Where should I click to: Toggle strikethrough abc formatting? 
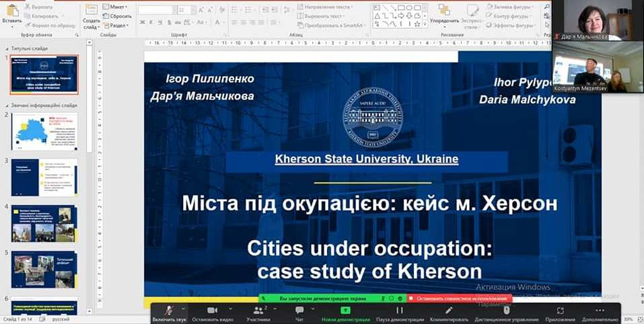click(178, 22)
